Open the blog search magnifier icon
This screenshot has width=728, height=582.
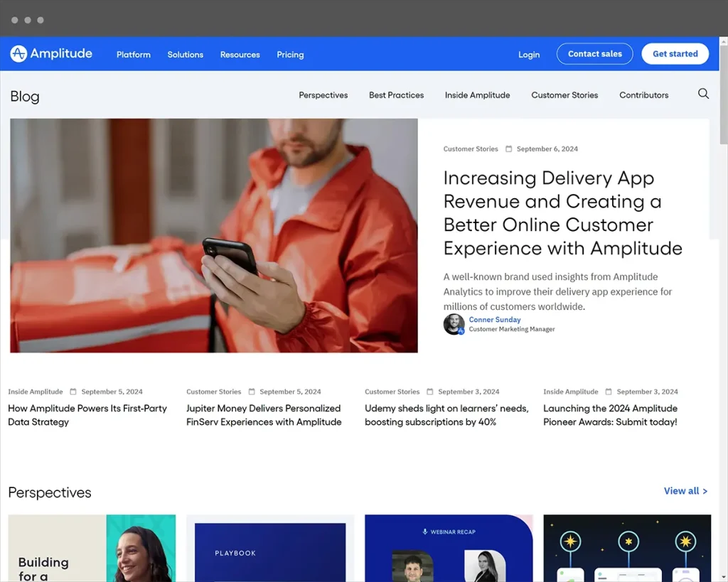point(703,94)
